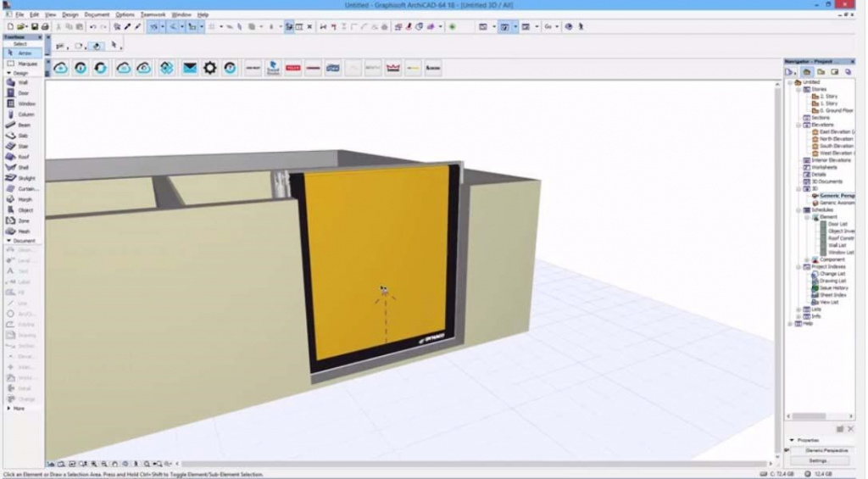This screenshot has height=479, width=868.
Task: Select the Beam tool
Action: (x=22, y=125)
